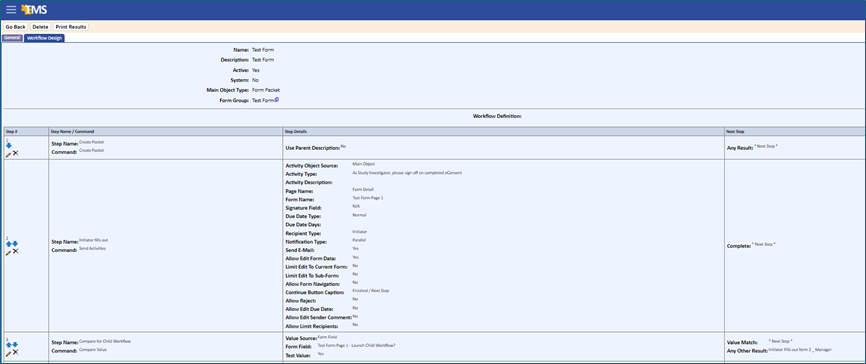866x364 pixels.
Task: Move step 2 Initiator fills out up
Action: click(9, 244)
